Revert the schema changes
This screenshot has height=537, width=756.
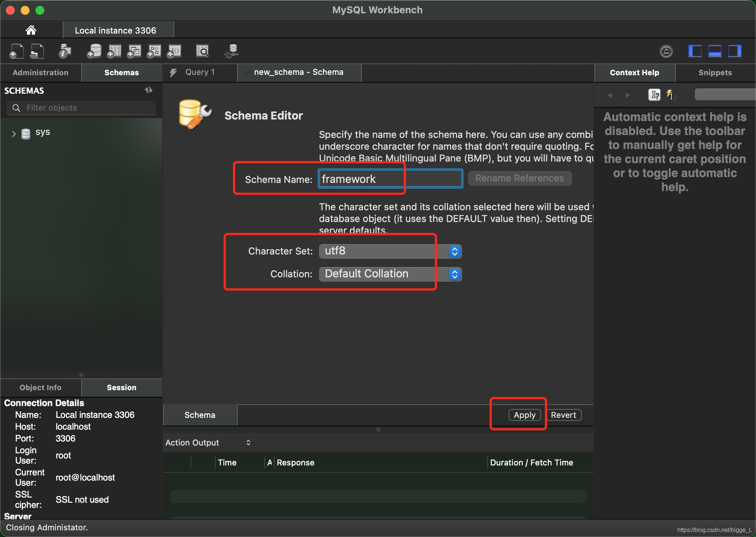564,415
